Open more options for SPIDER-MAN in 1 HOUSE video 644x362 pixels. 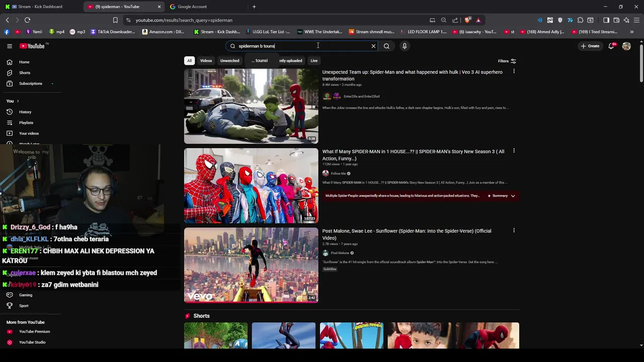514,151
